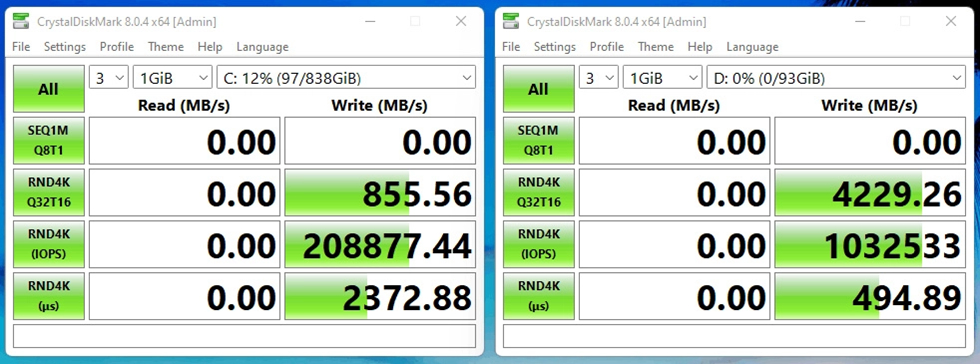Open Profile menu in right window

(x=607, y=47)
